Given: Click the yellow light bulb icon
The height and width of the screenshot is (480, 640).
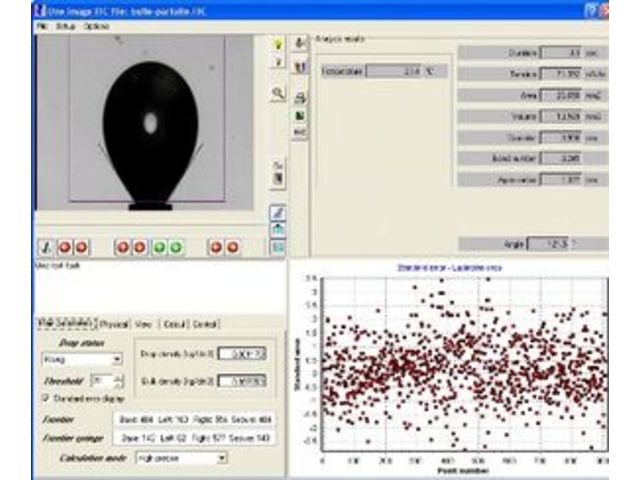Looking at the screenshot, I should (278, 44).
